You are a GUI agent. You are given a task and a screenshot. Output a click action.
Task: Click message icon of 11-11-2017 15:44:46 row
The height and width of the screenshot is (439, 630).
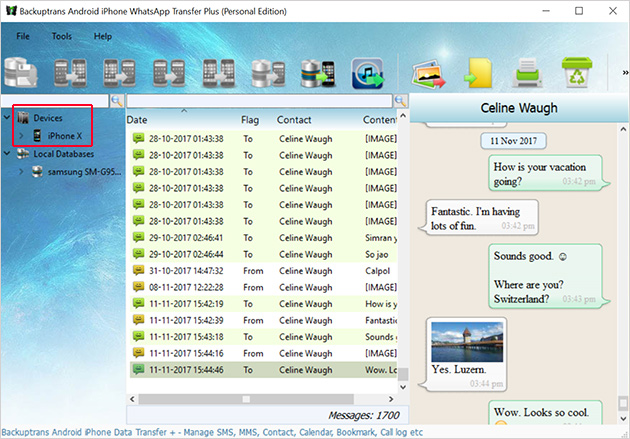139,369
